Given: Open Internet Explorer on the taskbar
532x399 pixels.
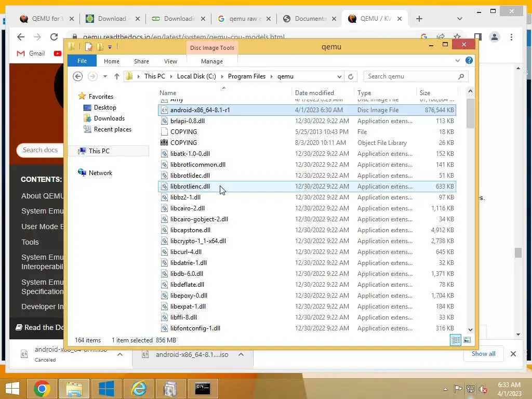Looking at the screenshot, I should pyautogui.click(x=139, y=389).
